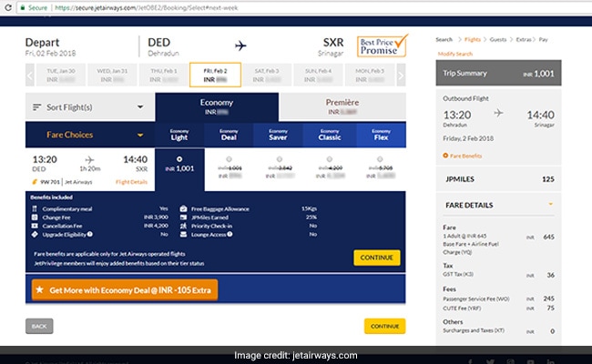The width and height of the screenshot is (592, 364).
Task: Click the Best Price Promise badge
Action: pyautogui.click(x=382, y=46)
